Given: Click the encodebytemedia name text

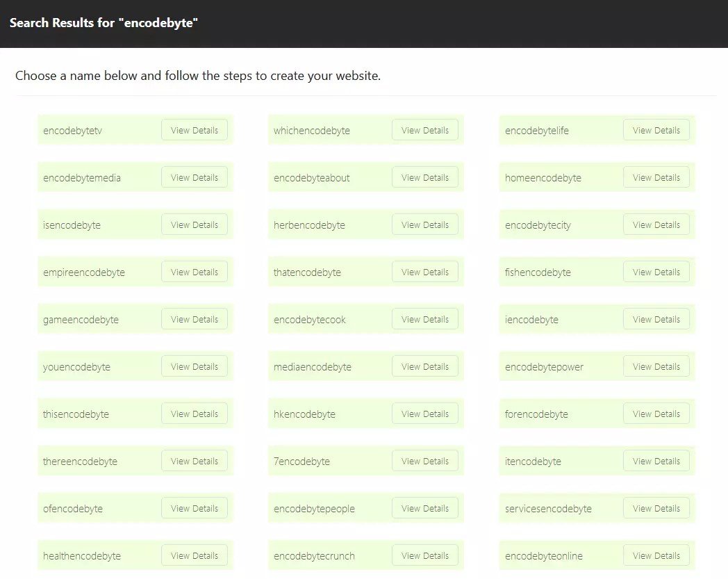Looking at the screenshot, I should tap(82, 178).
